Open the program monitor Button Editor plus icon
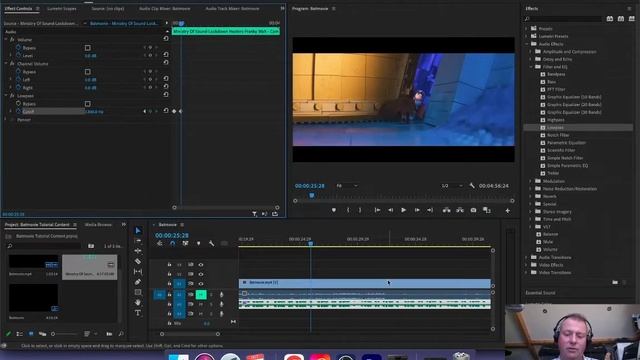This screenshot has height=360, width=640. click(508, 211)
